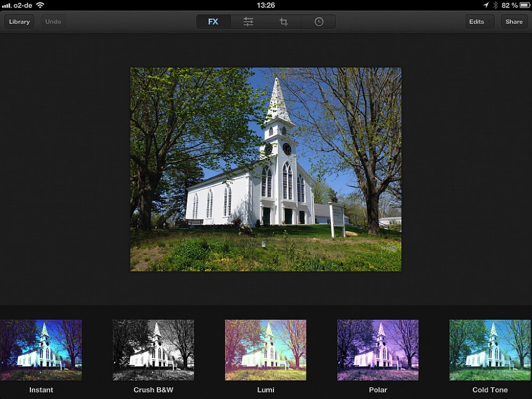This screenshot has height=399, width=532.
Task: Tap the main church photo preview
Action: click(x=265, y=169)
